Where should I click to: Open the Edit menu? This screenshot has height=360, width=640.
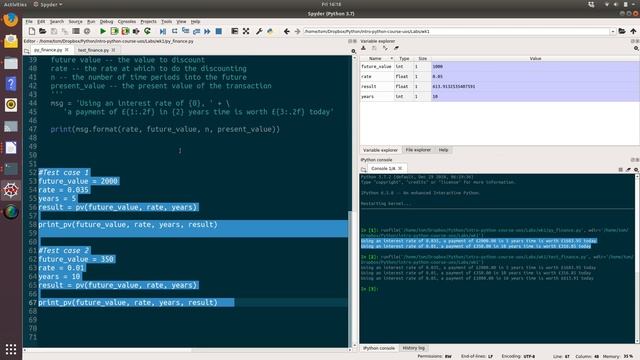pyautogui.click(x=41, y=22)
